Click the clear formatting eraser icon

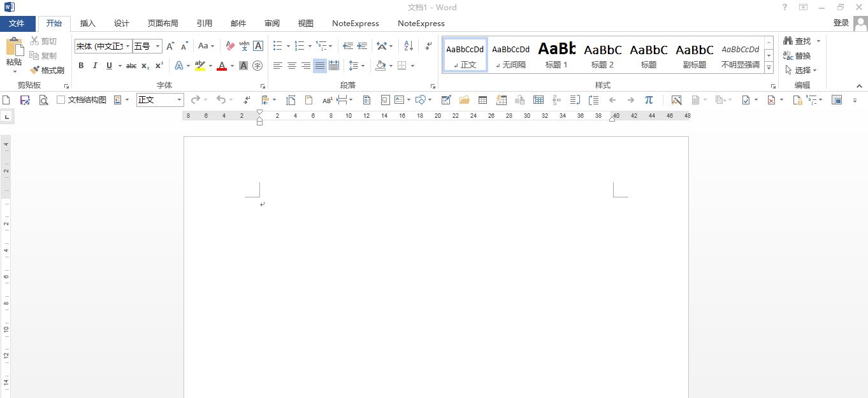pyautogui.click(x=230, y=46)
